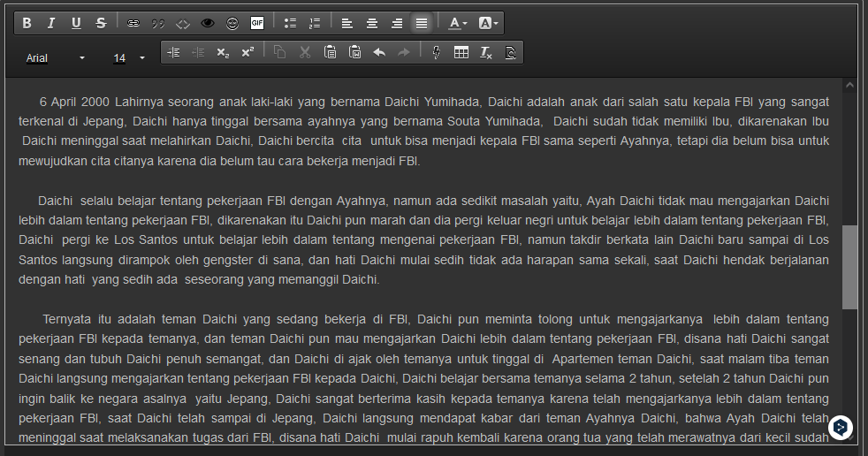Increase the paragraph indent

click(173, 52)
